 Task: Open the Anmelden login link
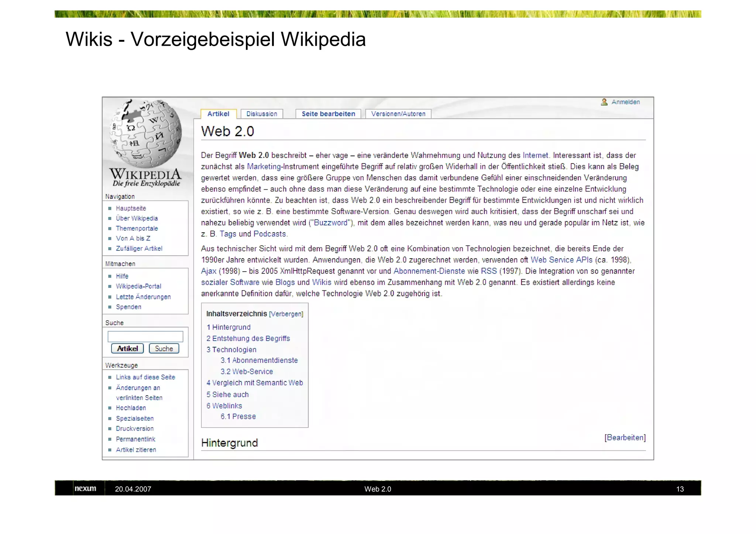625,102
